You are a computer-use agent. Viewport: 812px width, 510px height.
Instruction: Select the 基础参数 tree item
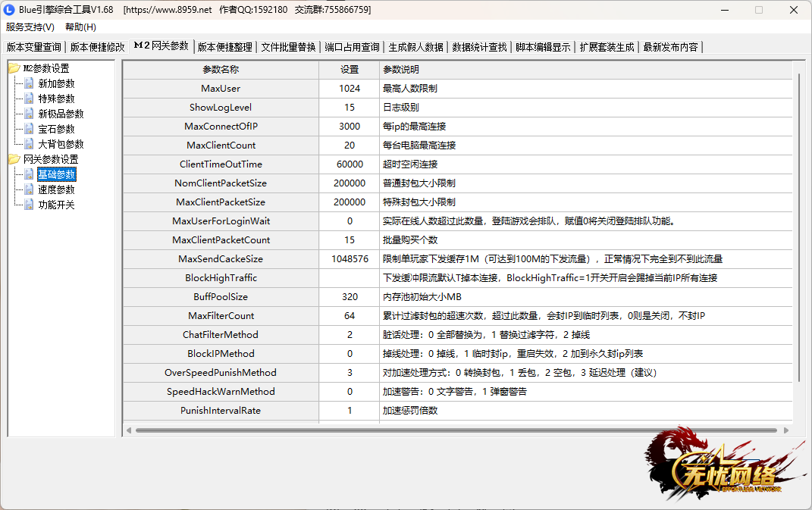[x=57, y=174]
